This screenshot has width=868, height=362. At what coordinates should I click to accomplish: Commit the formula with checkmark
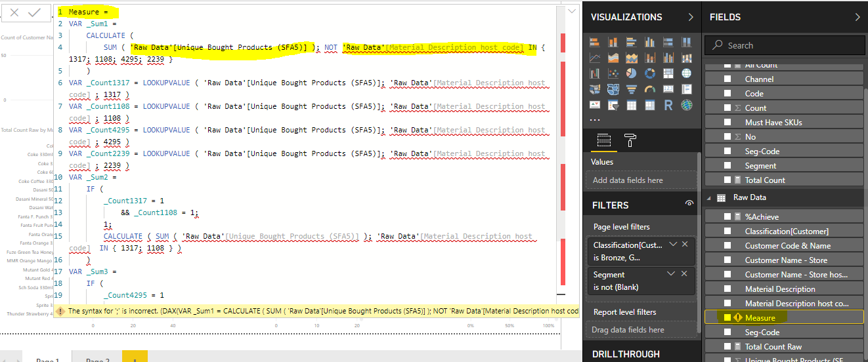click(34, 12)
